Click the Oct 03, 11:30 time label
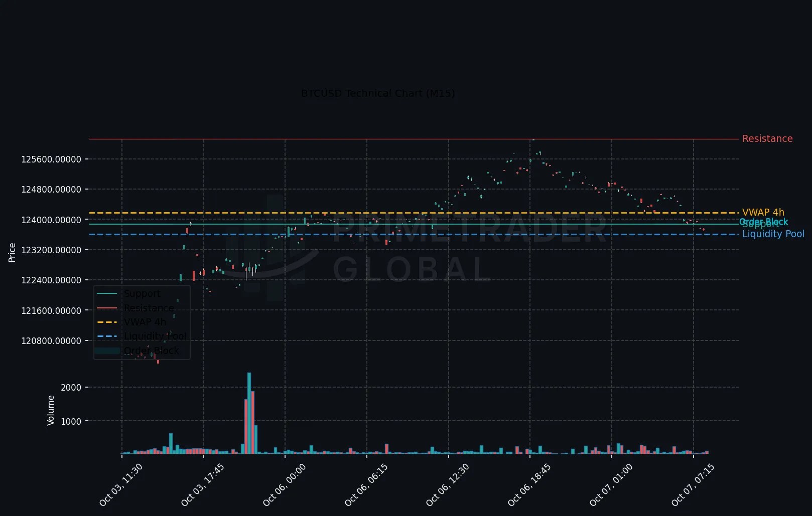 (121, 485)
